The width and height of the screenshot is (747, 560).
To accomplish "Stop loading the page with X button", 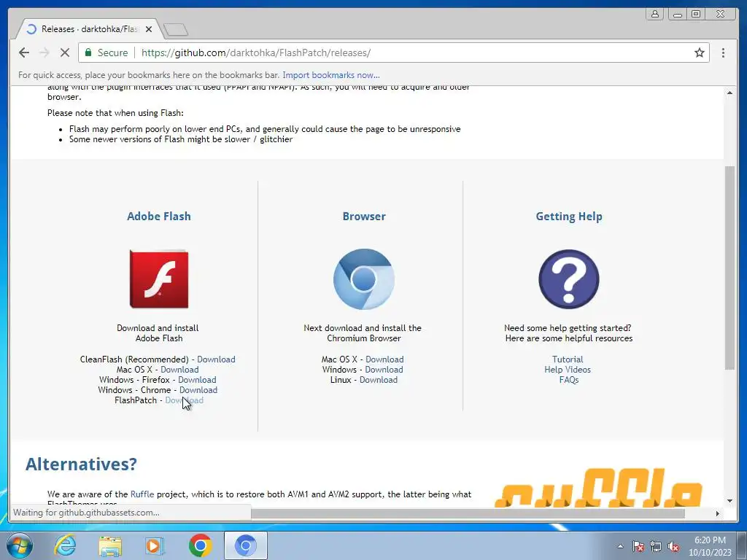I will click(x=65, y=52).
